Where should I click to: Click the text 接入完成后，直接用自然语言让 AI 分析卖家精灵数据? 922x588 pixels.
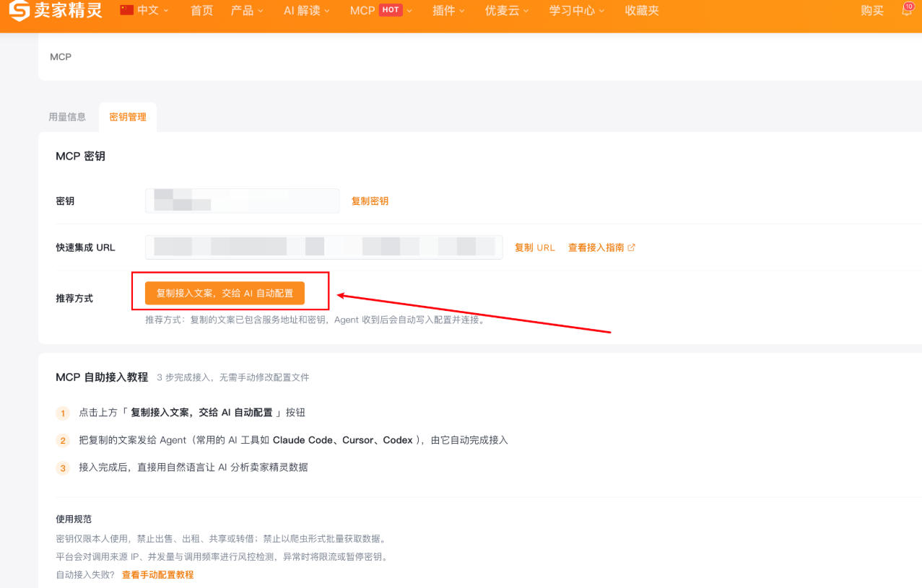[193, 467]
